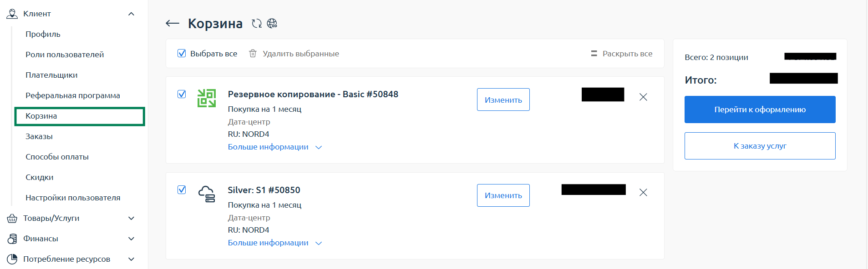Open Способы оплаты in the sidebar
The height and width of the screenshot is (269, 868).
57,157
